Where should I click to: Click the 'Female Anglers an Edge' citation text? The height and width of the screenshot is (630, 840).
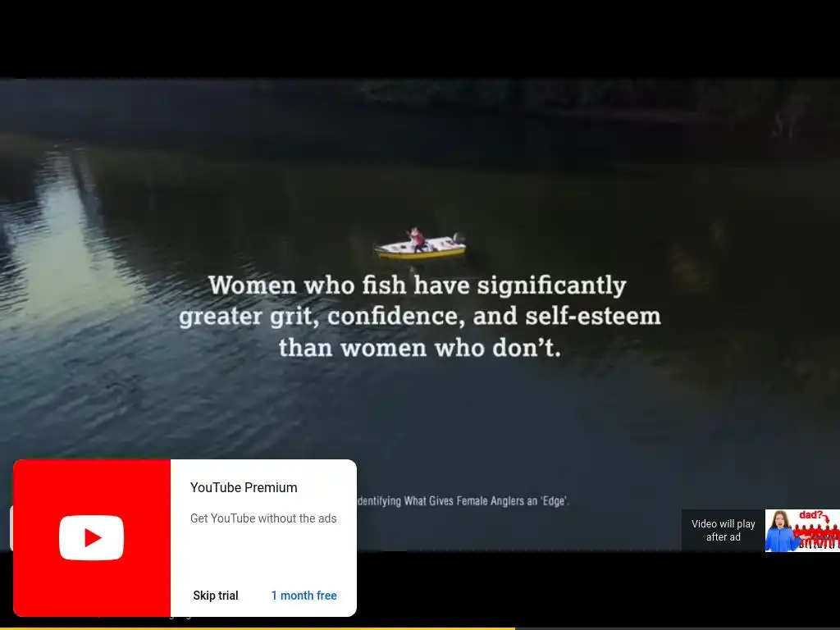pyautogui.click(x=463, y=501)
